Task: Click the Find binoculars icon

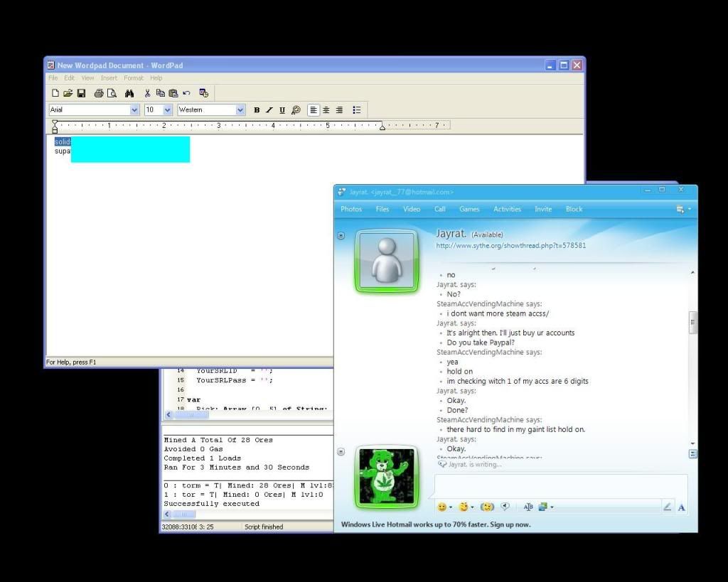Action: pos(129,93)
